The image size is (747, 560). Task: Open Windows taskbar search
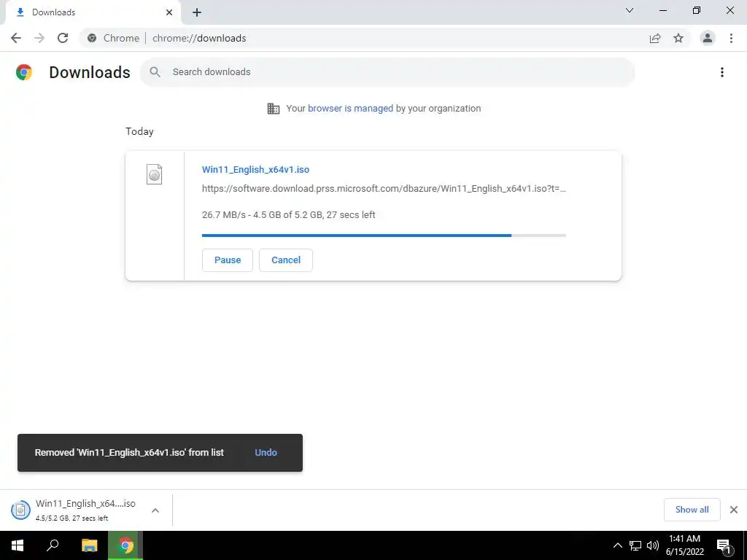53,545
